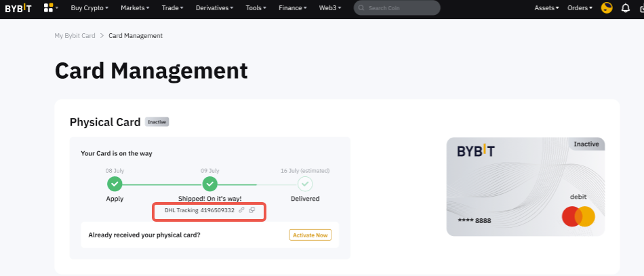Viewport: 644px width, 276px height.
Task: Click 'Already received your physical card?' text
Action: [x=144, y=235]
